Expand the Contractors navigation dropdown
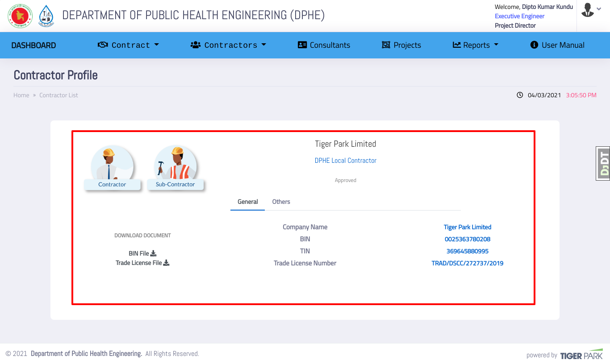The image size is (610, 364). point(228,45)
